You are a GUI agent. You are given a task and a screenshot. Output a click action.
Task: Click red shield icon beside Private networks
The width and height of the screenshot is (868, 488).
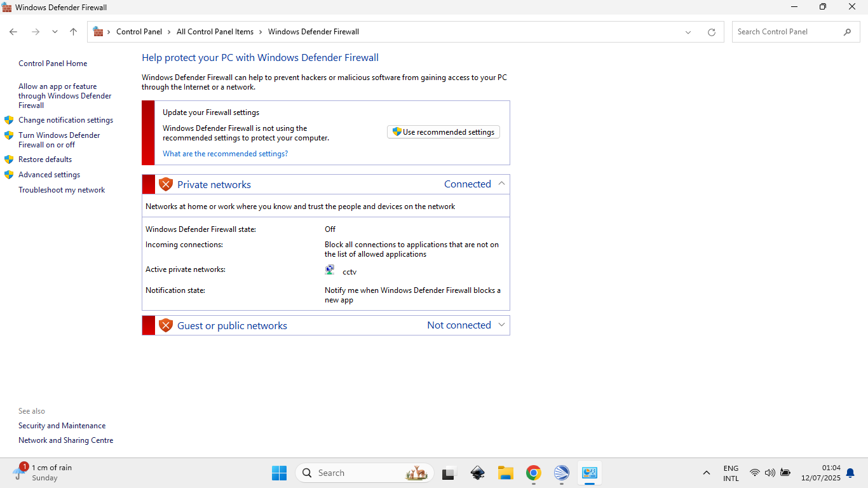166,184
